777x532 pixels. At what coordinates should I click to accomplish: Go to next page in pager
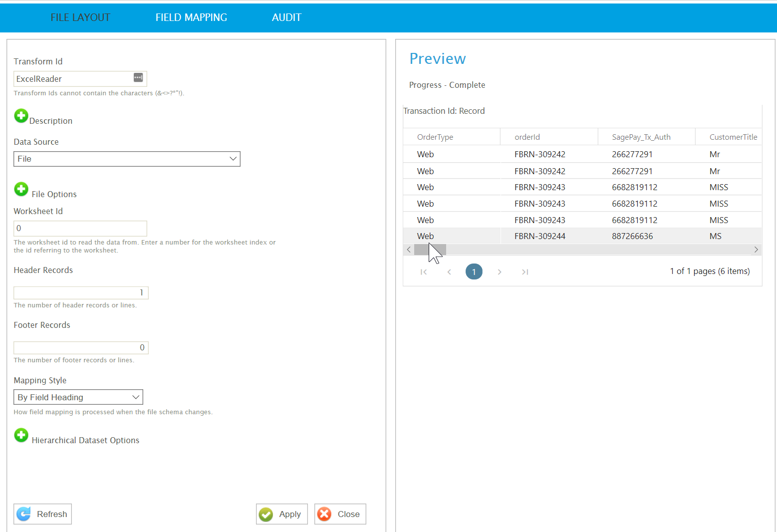500,272
